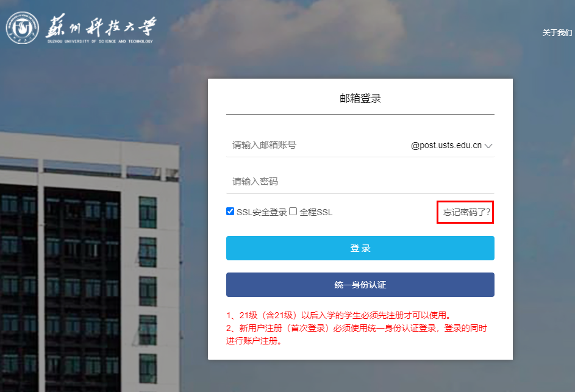The width and height of the screenshot is (575, 392).
Task: Click the 全程SSL label text
Action: tap(316, 212)
